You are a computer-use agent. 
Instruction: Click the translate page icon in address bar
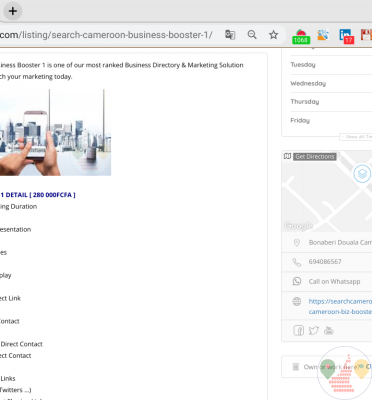coord(230,35)
